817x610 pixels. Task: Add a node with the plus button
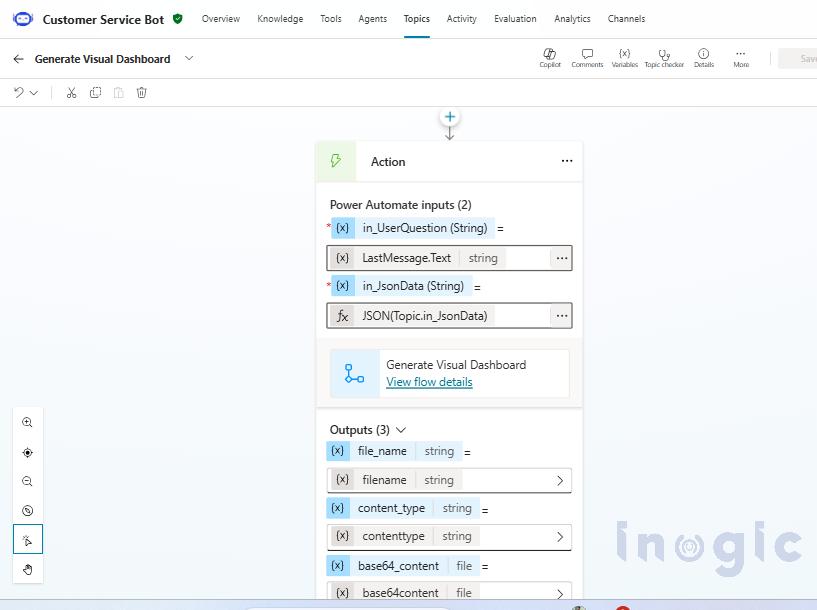coord(450,117)
